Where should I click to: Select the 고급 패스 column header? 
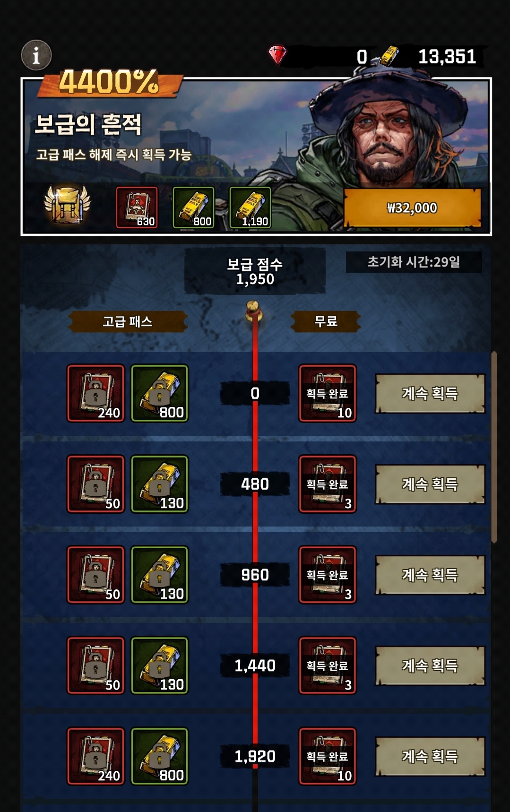pos(128,322)
